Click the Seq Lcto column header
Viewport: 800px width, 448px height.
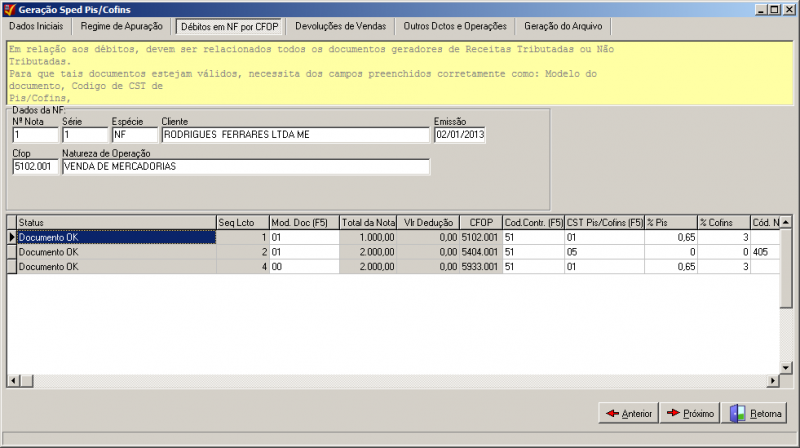tap(243, 222)
